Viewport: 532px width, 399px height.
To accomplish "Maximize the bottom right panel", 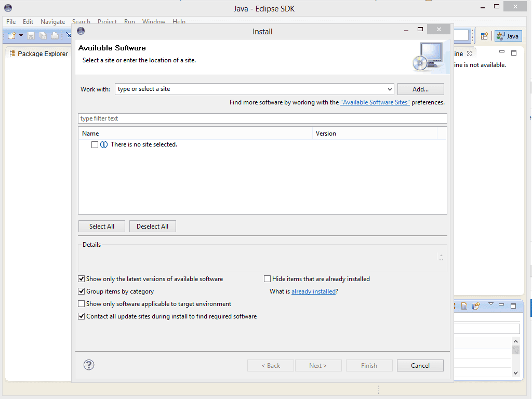I will [513, 306].
